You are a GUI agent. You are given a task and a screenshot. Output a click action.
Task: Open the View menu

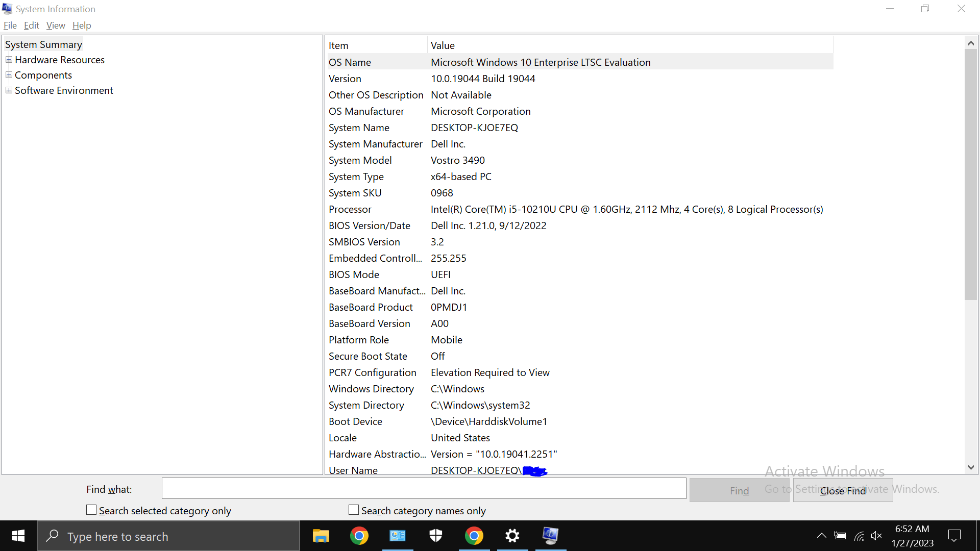(x=56, y=26)
